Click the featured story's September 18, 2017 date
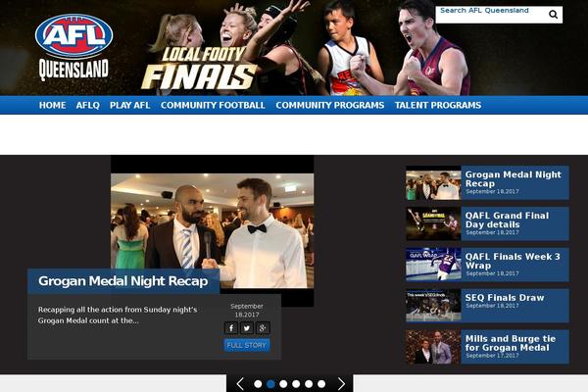This screenshot has height=392, width=588. click(247, 311)
